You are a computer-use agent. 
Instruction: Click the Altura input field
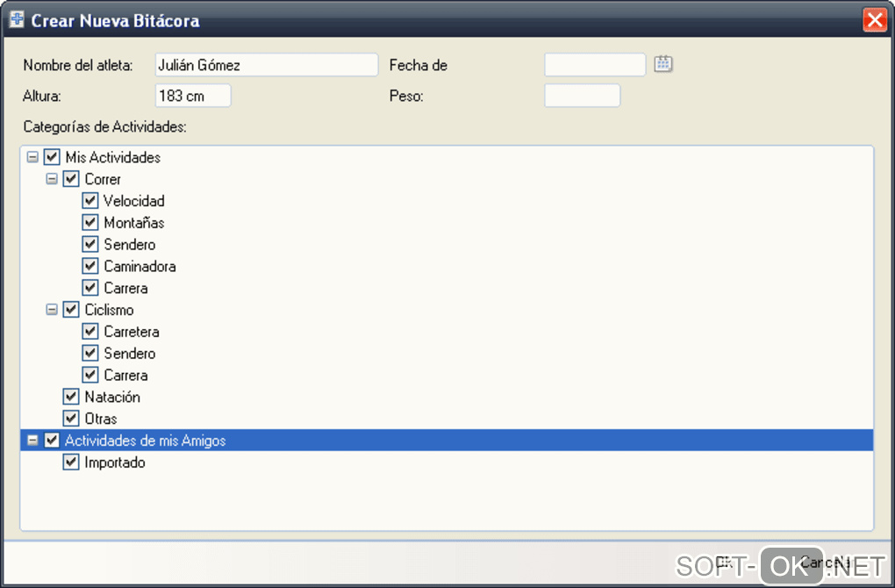(193, 96)
